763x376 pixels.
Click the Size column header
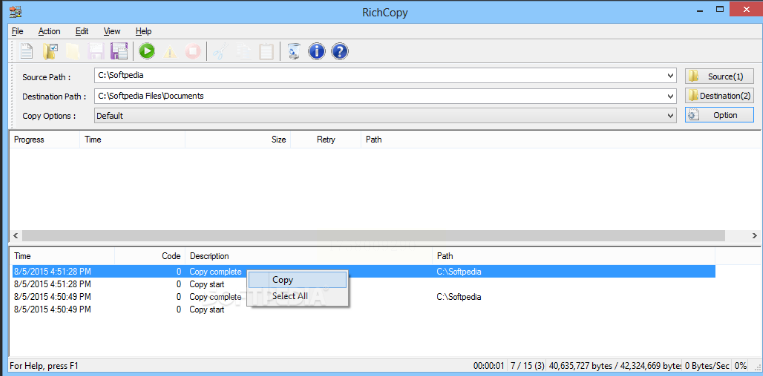(238, 140)
